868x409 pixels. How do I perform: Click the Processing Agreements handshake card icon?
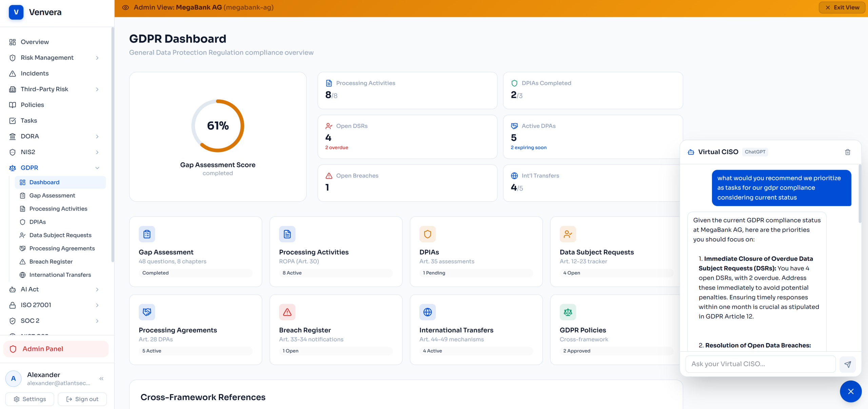coord(147,312)
